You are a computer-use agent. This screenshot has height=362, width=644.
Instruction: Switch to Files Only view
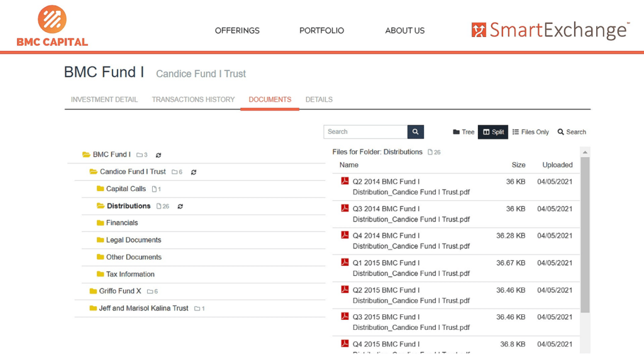[x=531, y=132]
